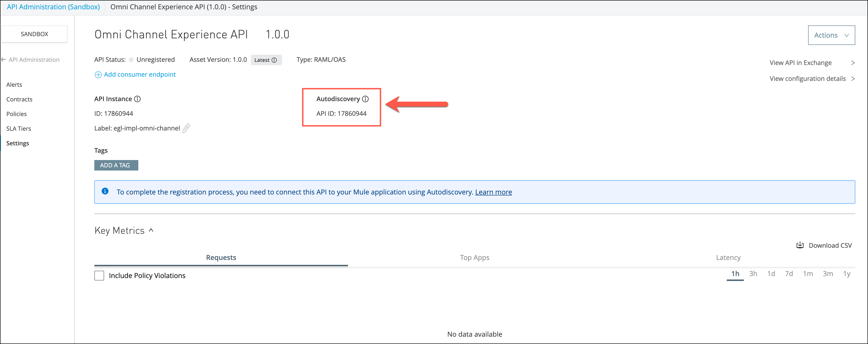Click API Administration (Sandbox) breadcrumb

[53, 7]
